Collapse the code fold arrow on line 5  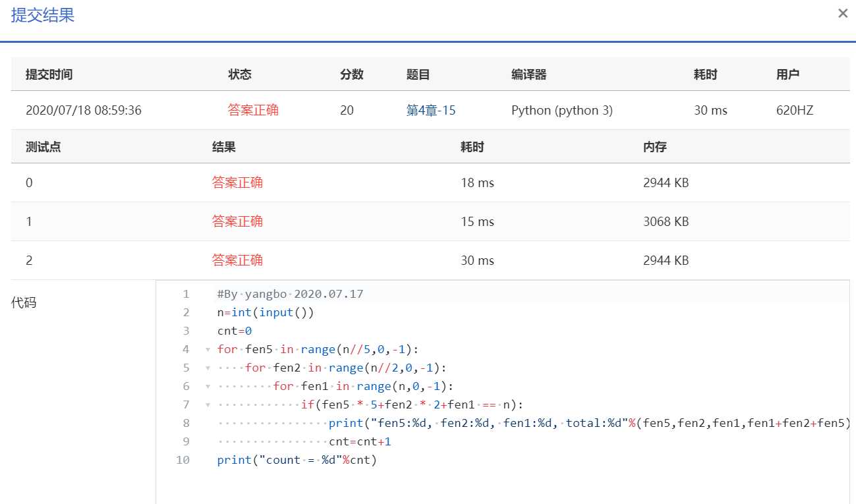[208, 368]
